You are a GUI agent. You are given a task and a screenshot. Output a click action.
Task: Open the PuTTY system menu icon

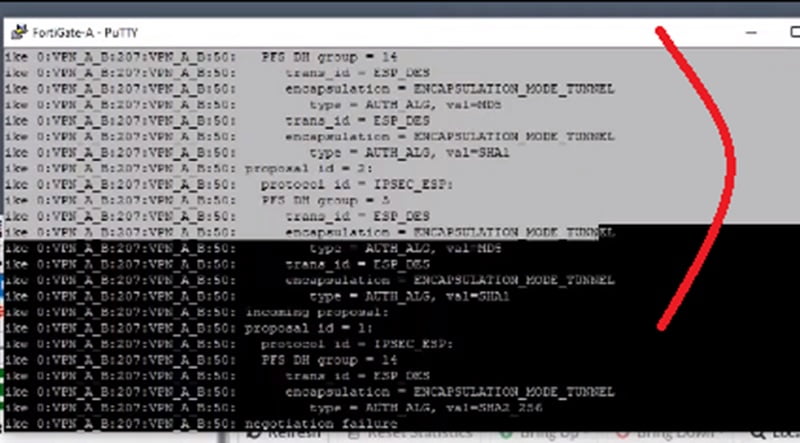(x=19, y=32)
